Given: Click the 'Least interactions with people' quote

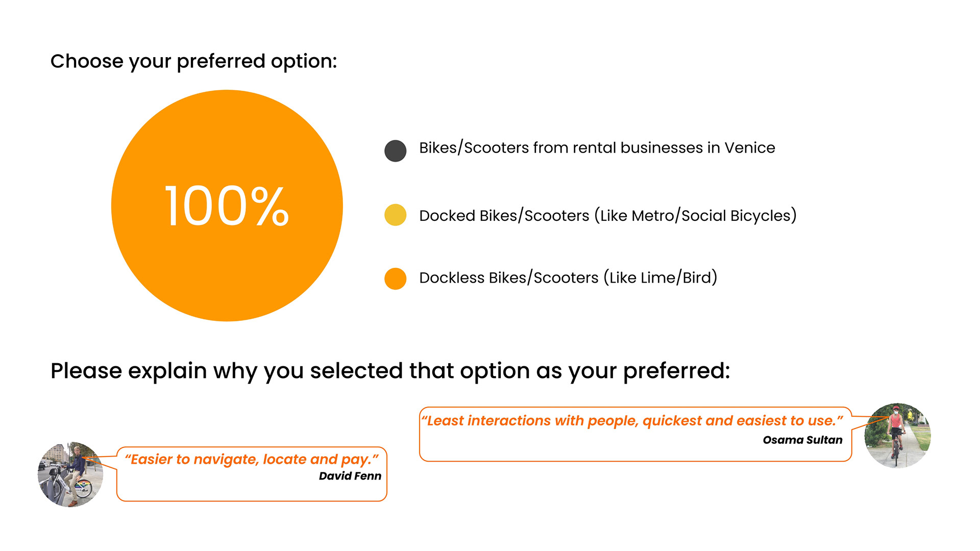Looking at the screenshot, I should [x=632, y=420].
